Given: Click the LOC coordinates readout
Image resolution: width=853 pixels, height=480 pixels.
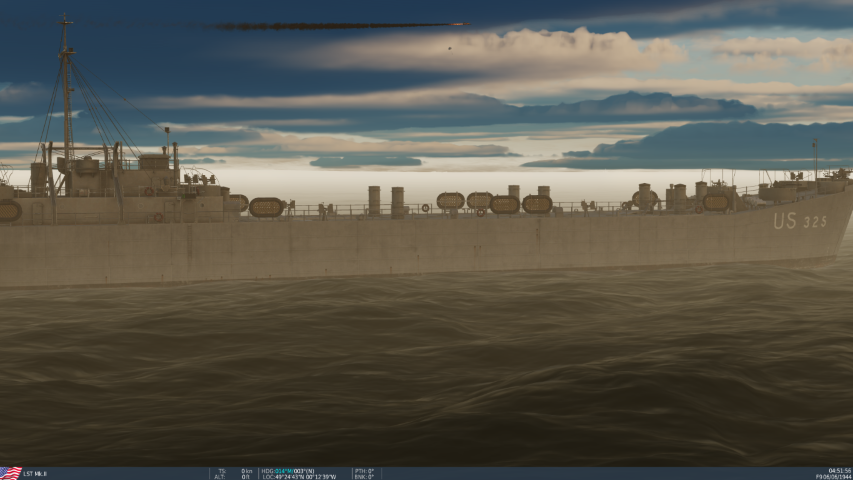Looking at the screenshot, I should tap(299, 477).
